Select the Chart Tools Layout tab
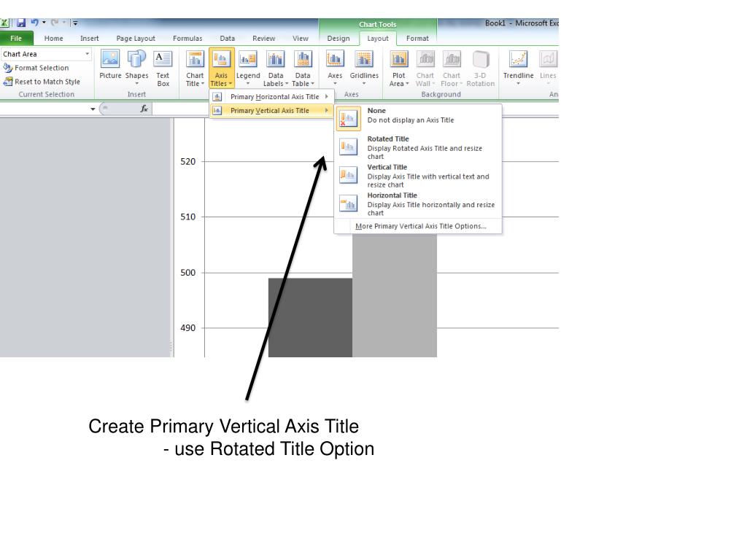The width and height of the screenshot is (747, 560). point(378,38)
